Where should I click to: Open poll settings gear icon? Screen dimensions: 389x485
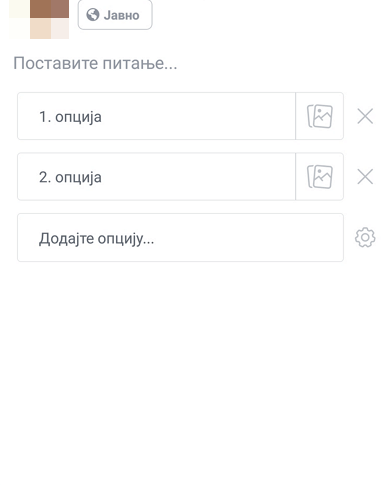(365, 237)
